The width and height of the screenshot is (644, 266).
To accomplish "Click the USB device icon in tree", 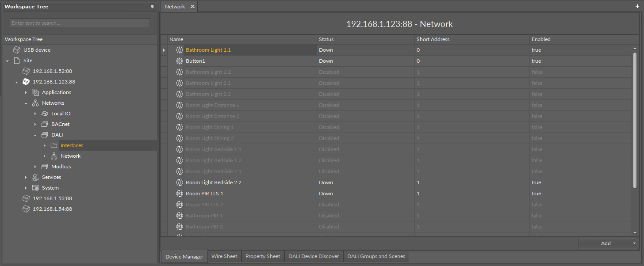I will click(17, 50).
